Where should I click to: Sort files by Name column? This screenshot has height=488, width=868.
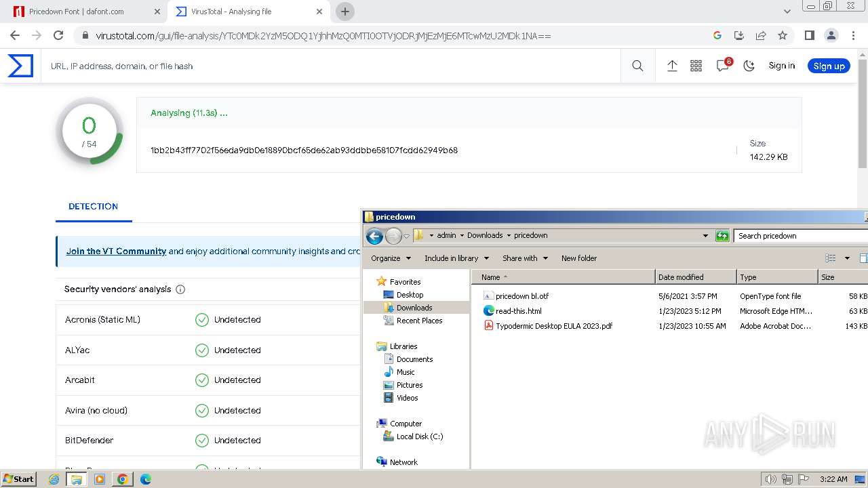[x=563, y=277]
